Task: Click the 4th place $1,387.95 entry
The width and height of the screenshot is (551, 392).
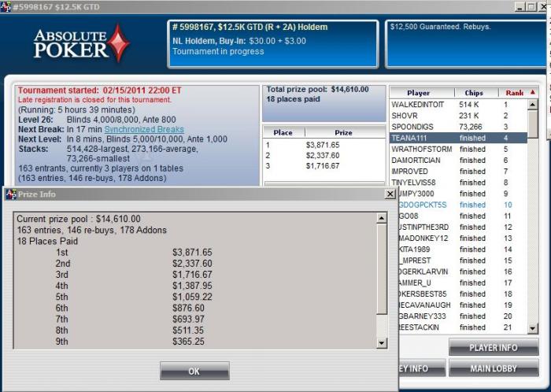Action: [134, 286]
